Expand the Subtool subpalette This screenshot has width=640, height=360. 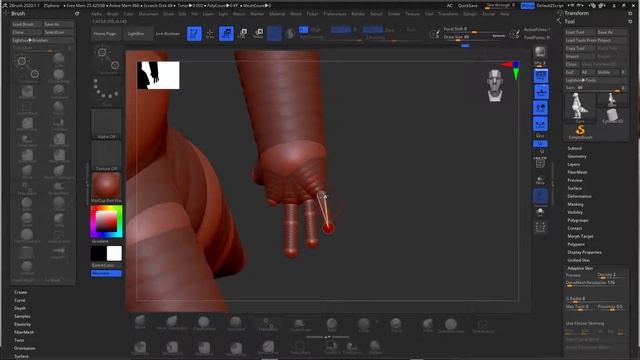click(574, 148)
